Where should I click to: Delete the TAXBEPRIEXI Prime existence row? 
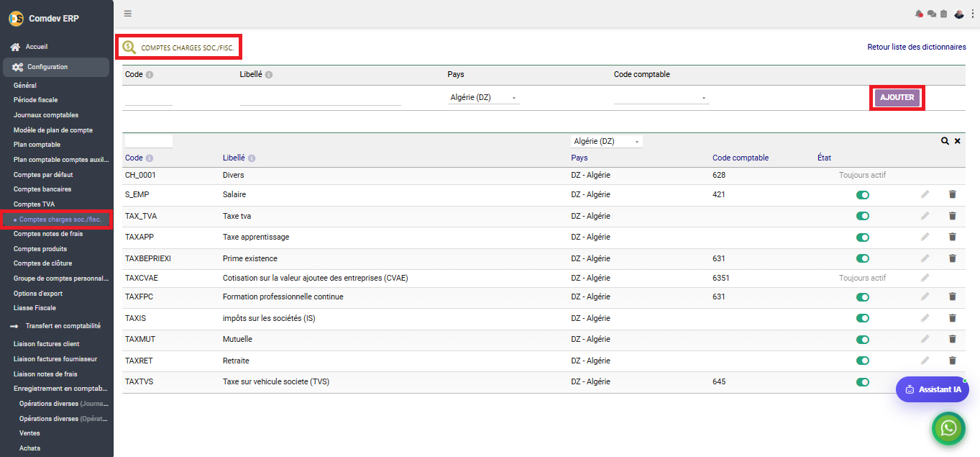click(x=953, y=258)
